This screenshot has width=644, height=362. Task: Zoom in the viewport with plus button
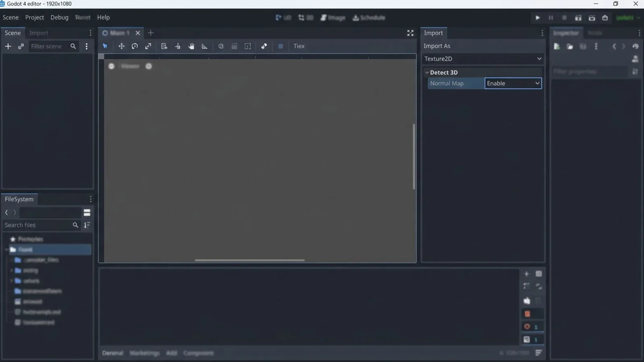click(x=149, y=66)
